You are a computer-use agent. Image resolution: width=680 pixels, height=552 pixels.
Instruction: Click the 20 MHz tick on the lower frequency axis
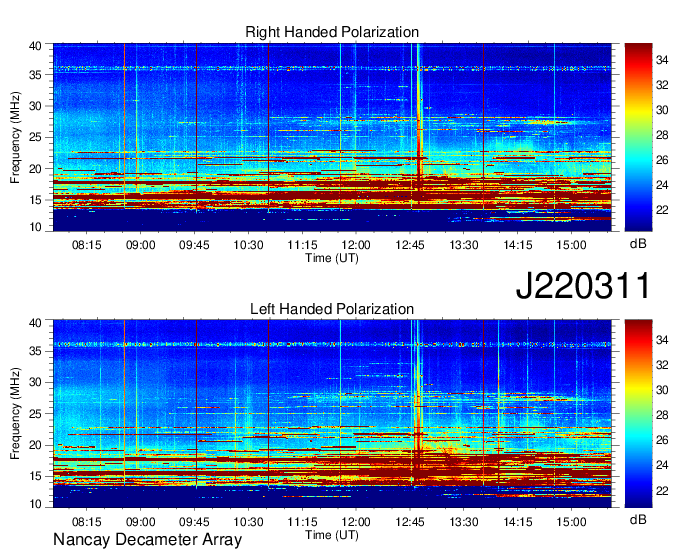tap(35, 445)
